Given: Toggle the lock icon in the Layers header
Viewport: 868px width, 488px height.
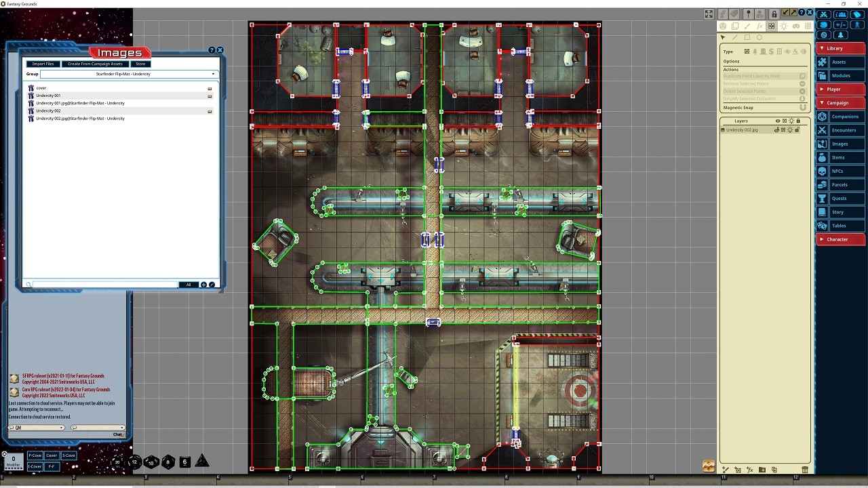Looking at the screenshot, I should tap(799, 121).
